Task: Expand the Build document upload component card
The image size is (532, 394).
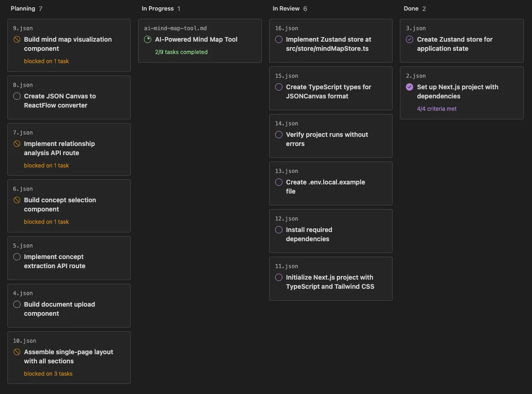Action: [69, 305]
